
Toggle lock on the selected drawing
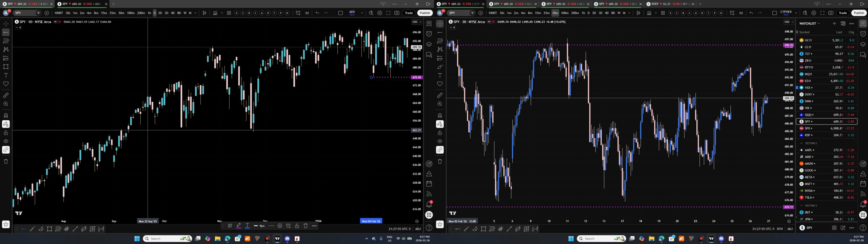pos(297,226)
